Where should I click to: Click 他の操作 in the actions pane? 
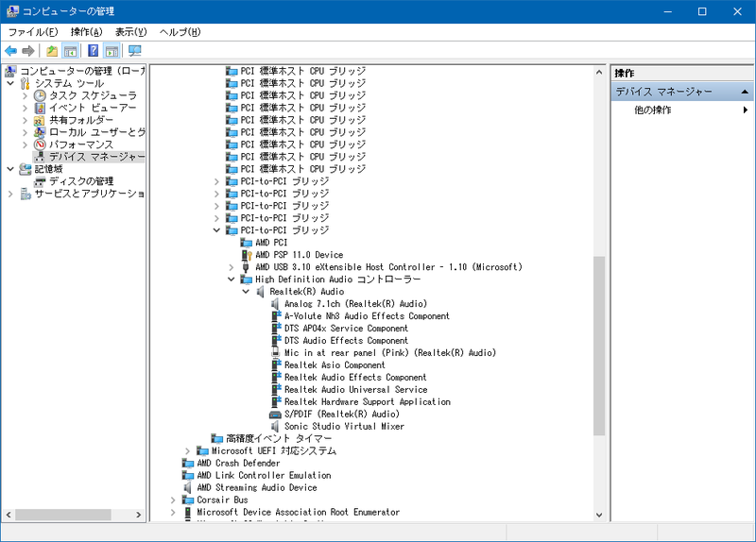click(x=653, y=110)
